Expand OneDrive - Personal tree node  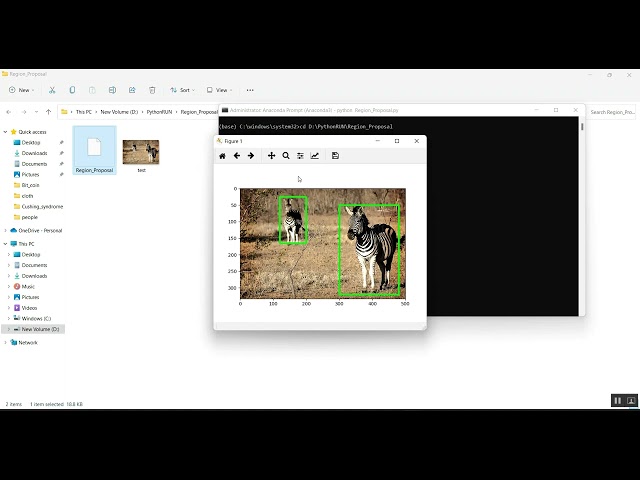pyautogui.click(x=5, y=231)
